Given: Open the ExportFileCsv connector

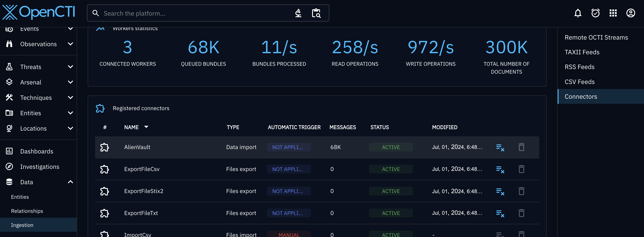Looking at the screenshot, I should coord(317,169).
